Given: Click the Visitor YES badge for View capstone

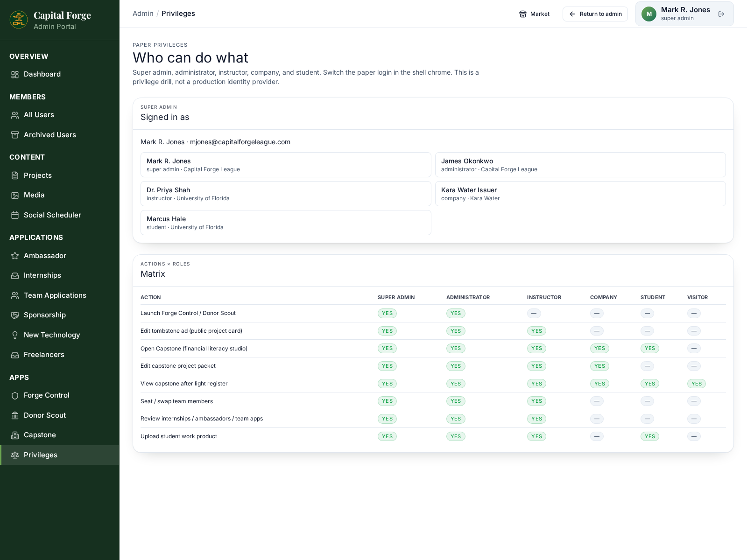Looking at the screenshot, I should [x=697, y=384].
